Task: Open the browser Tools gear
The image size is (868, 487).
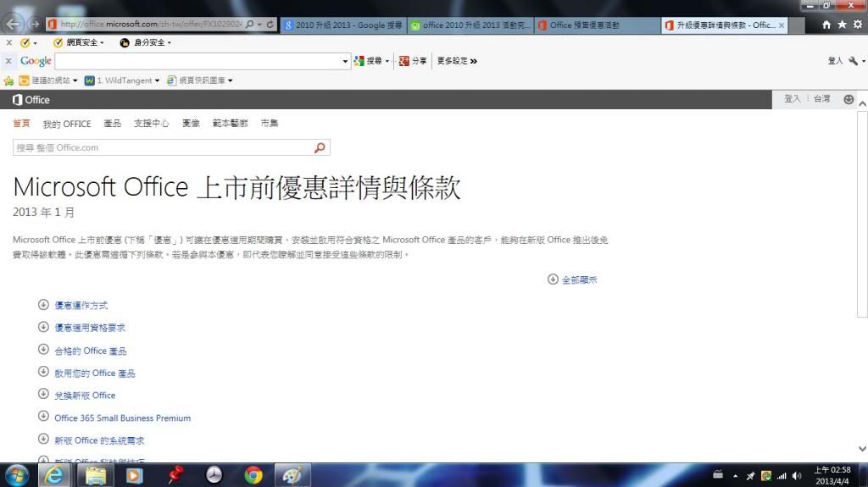Action: [x=858, y=25]
